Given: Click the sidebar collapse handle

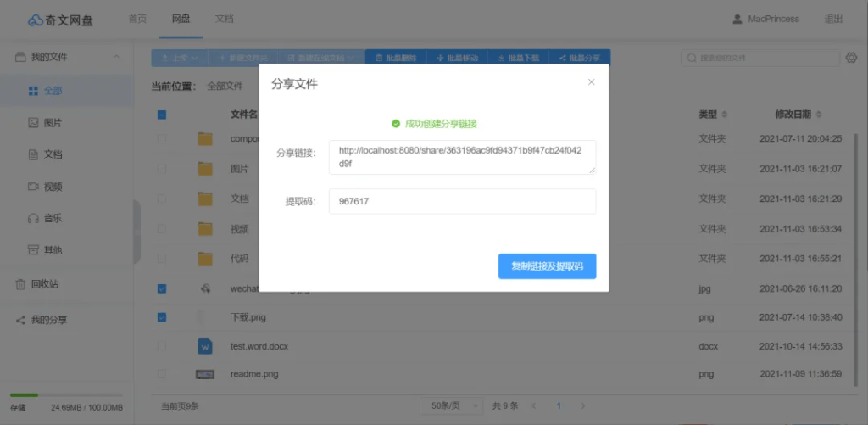Looking at the screenshot, I should coord(136,232).
